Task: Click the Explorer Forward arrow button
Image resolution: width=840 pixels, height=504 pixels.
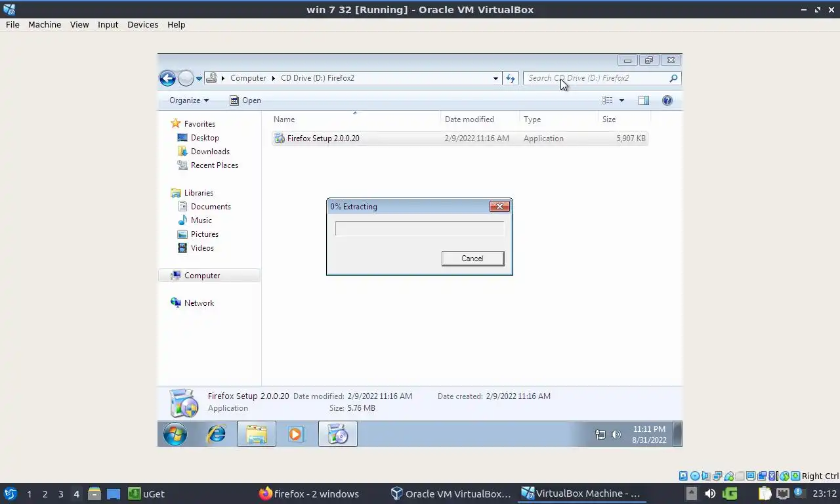Action: 186,78
